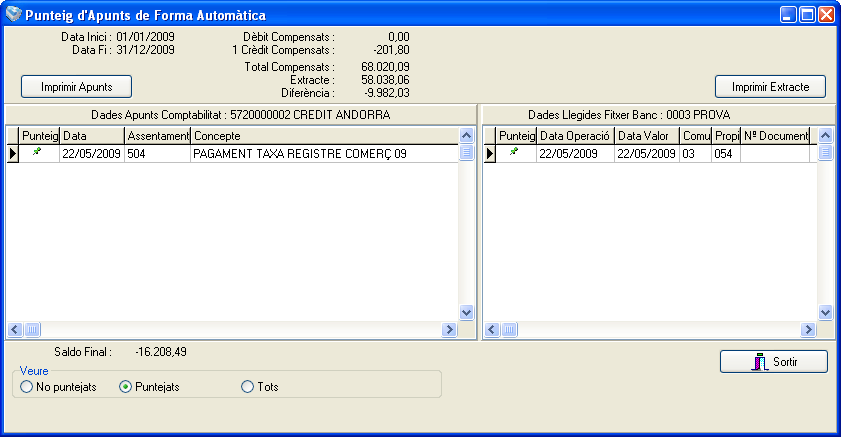Screen dimensions: 841x437
Task: Click the row selector arrow in left grid
Action: (x=13, y=154)
